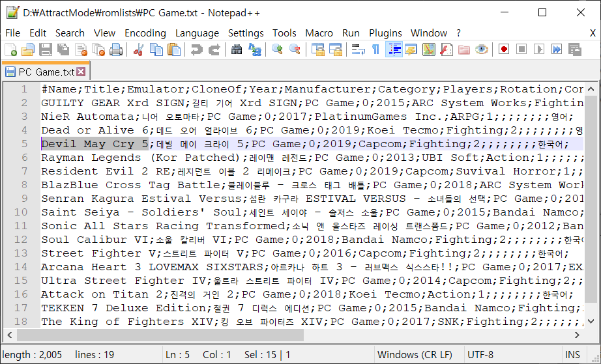Click the horizontal scrollbar left arrow
601x364 pixels.
(x=10, y=335)
